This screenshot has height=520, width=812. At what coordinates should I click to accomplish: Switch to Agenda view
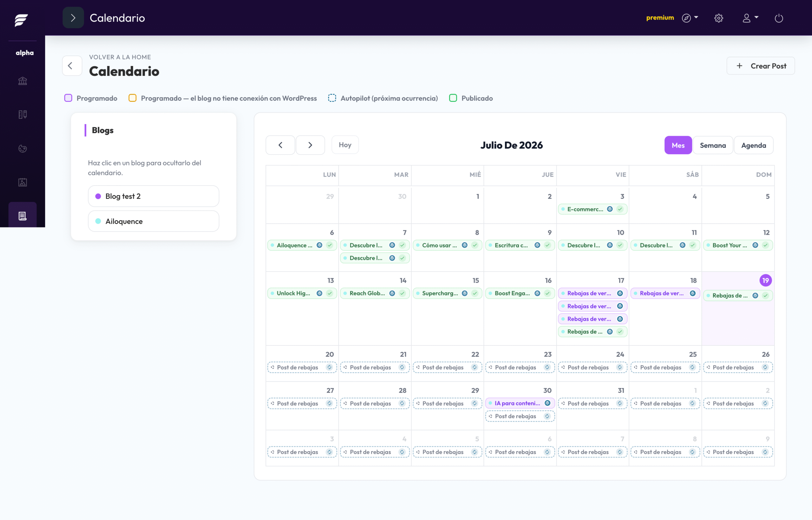pyautogui.click(x=753, y=145)
